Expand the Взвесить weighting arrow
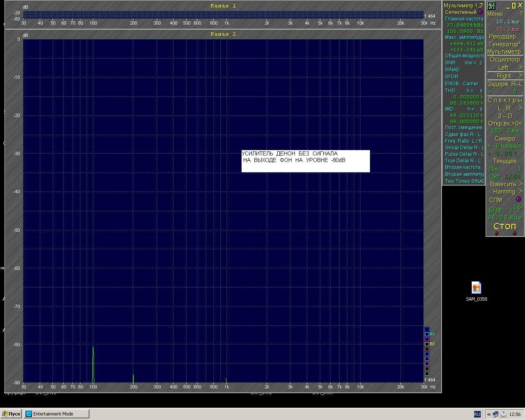Image resolution: width=525 pixels, height=420 pixels. [520, 184]
